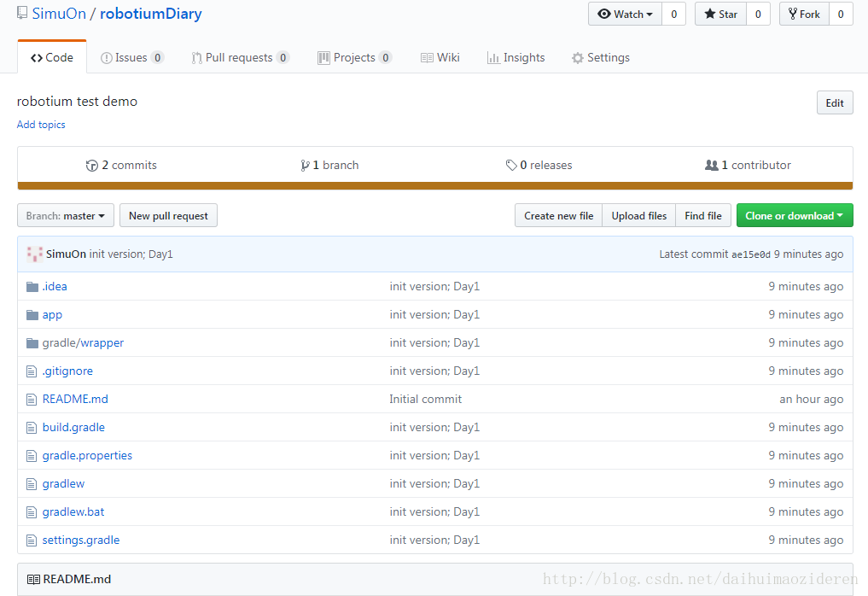Click the gradle/wrapper folder icon
The height and width of the screenshot is (596, 868).
pyautogui.click(x=32, y=343)
